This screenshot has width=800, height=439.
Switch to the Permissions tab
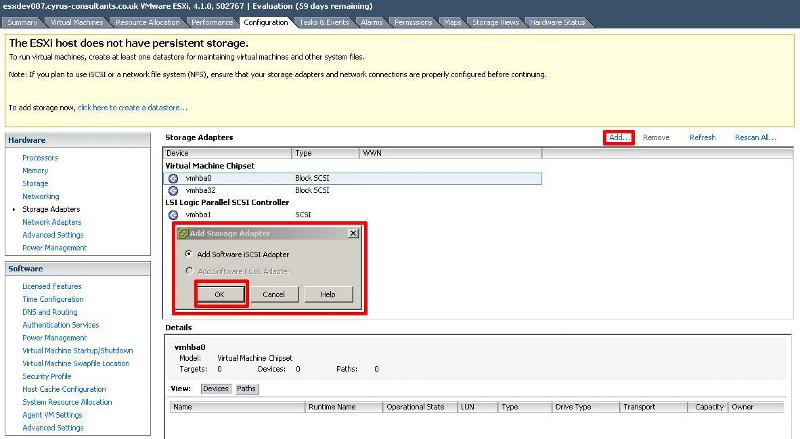point(413,22)
